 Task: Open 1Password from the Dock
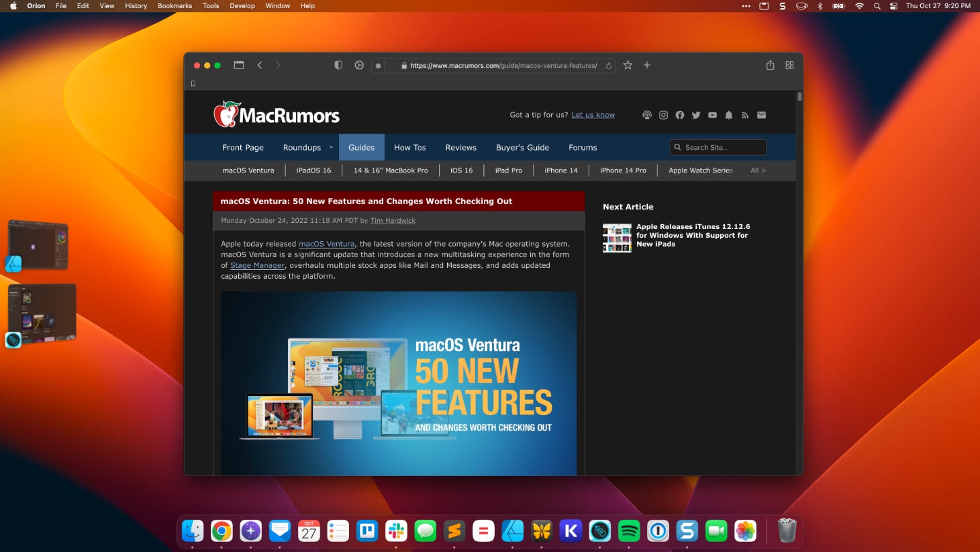[x=658, y=531]
